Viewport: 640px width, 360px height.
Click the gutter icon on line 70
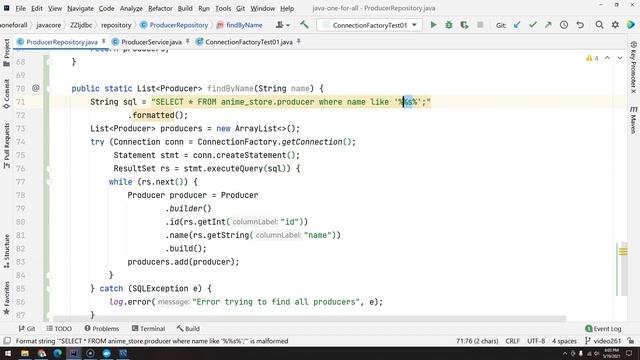36,88
